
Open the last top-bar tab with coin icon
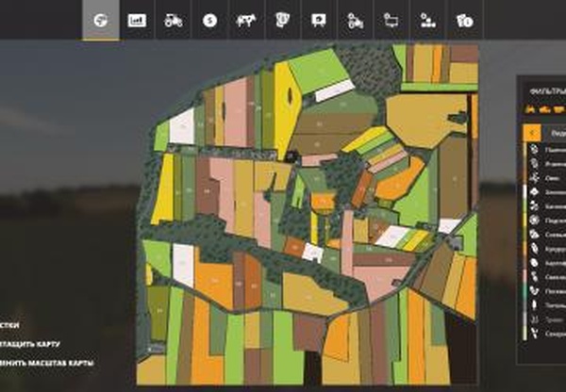point(464,20)
